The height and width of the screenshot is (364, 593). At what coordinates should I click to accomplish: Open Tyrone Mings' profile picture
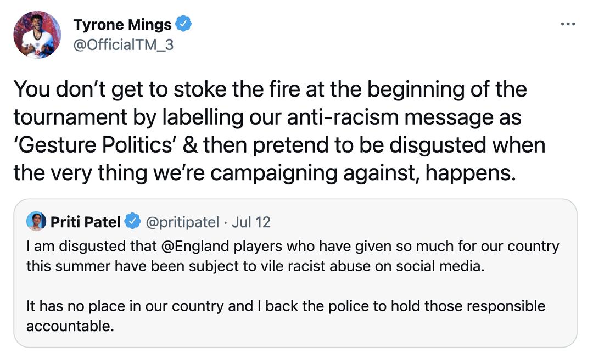tap(37, 34)
